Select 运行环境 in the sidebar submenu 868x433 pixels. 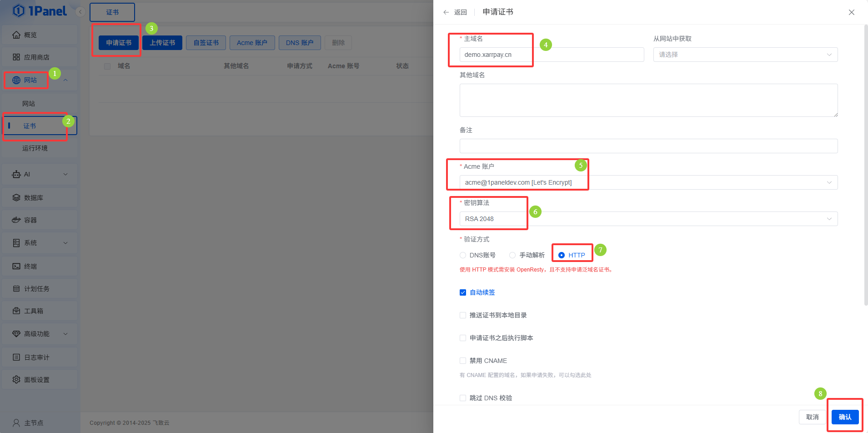tap(35, 148)
